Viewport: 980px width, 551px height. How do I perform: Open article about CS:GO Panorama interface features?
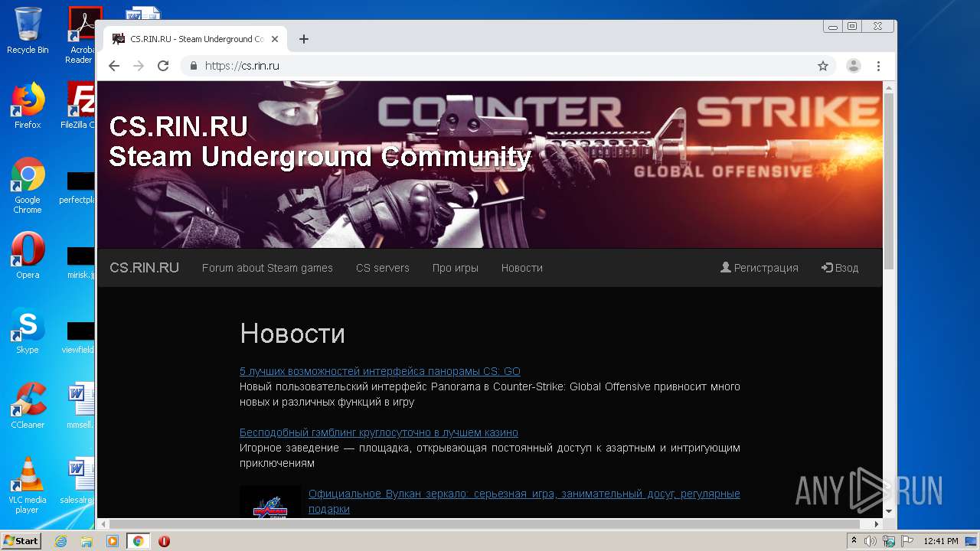[380, 371]
